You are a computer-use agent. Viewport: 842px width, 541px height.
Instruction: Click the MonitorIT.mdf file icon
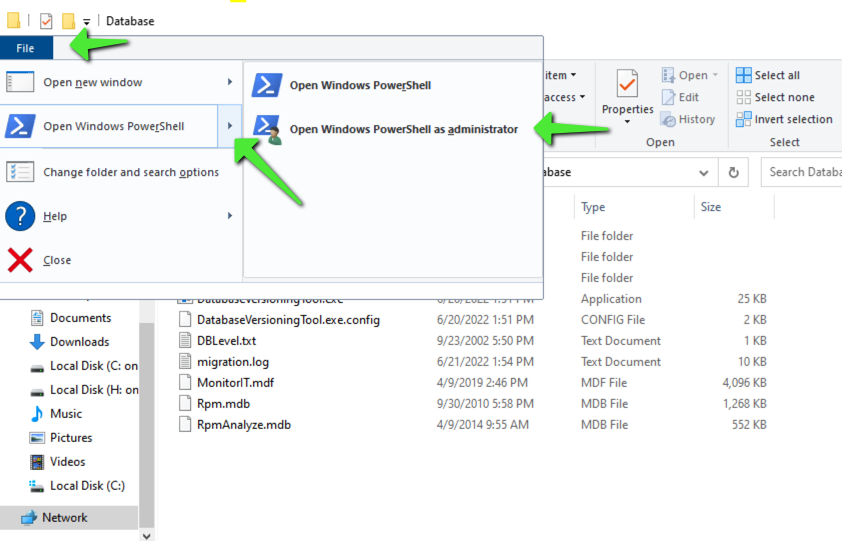pyautogui.click(x=185, y=383)
